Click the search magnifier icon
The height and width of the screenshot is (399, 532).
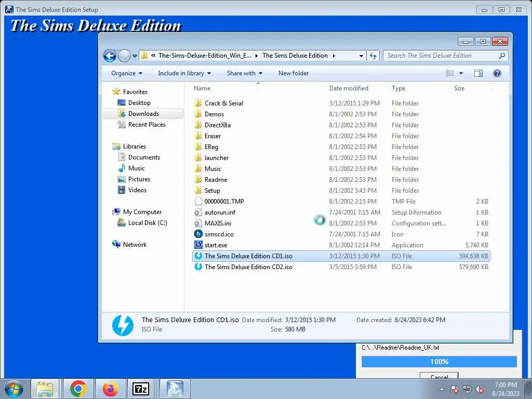[502, 56]
